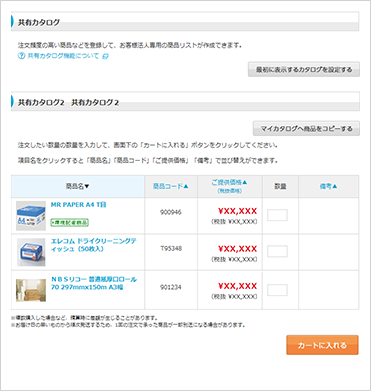This screenshot has height=391, width=371.
Task: Sort by 商品名 column header
Action: click(77, 186)
